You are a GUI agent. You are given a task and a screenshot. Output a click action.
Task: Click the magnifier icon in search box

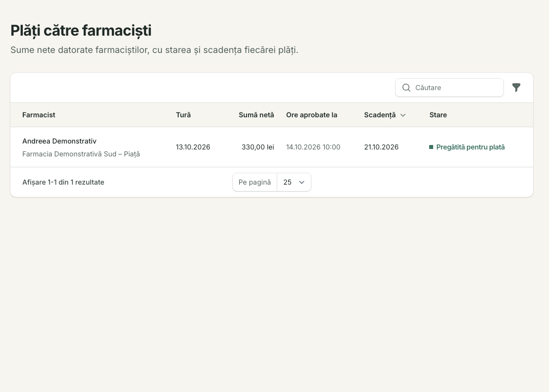coord(406,88)
